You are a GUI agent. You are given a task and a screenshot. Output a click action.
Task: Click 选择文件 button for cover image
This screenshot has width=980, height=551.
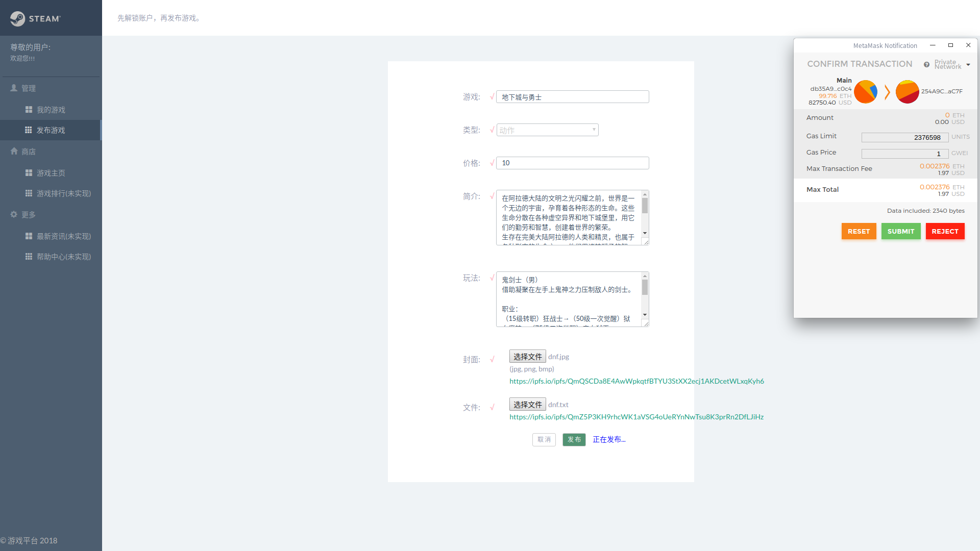pos(527,356)
